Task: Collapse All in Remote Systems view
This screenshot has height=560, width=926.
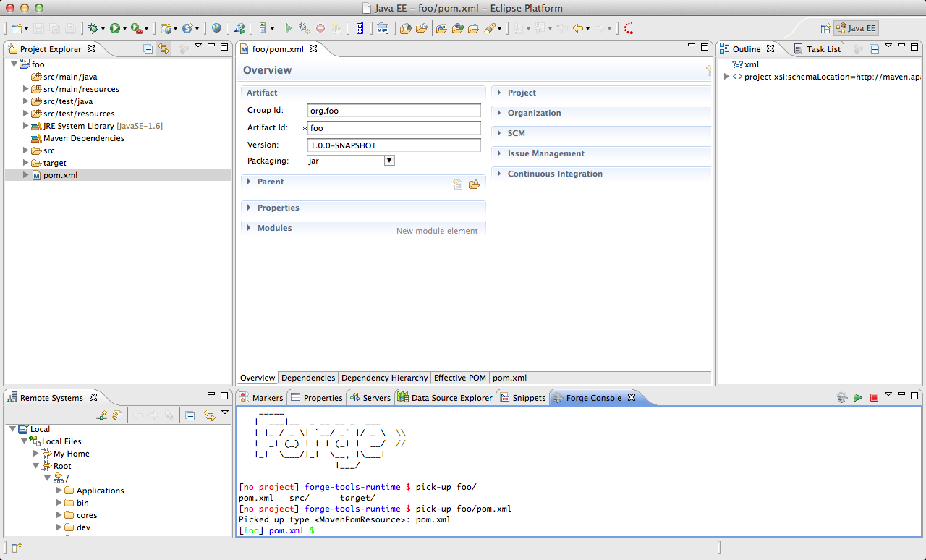Action: (x=190, y=415)
